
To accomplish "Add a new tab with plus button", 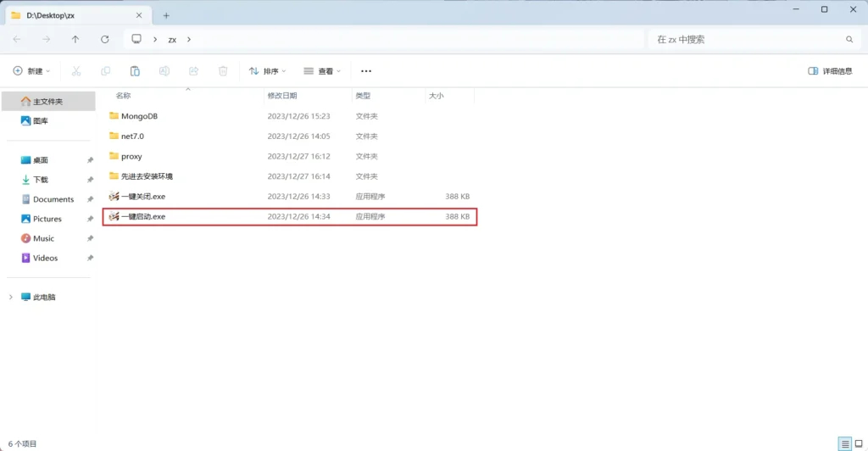I will click(x=166, y=15).
